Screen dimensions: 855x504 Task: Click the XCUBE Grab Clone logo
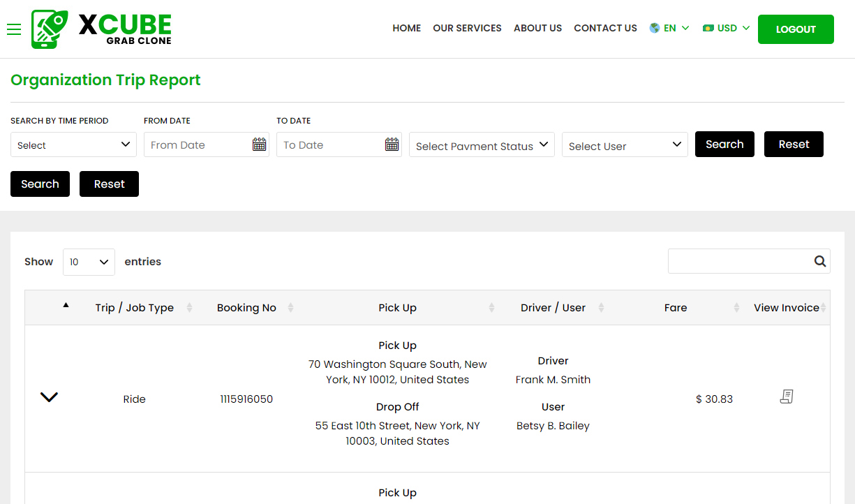tap(102, 29)
